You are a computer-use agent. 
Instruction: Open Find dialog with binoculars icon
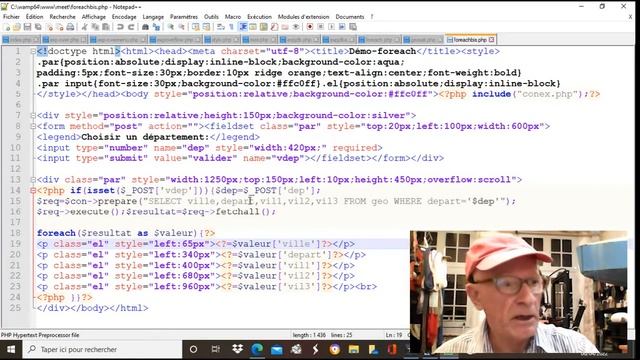[145, 27]
